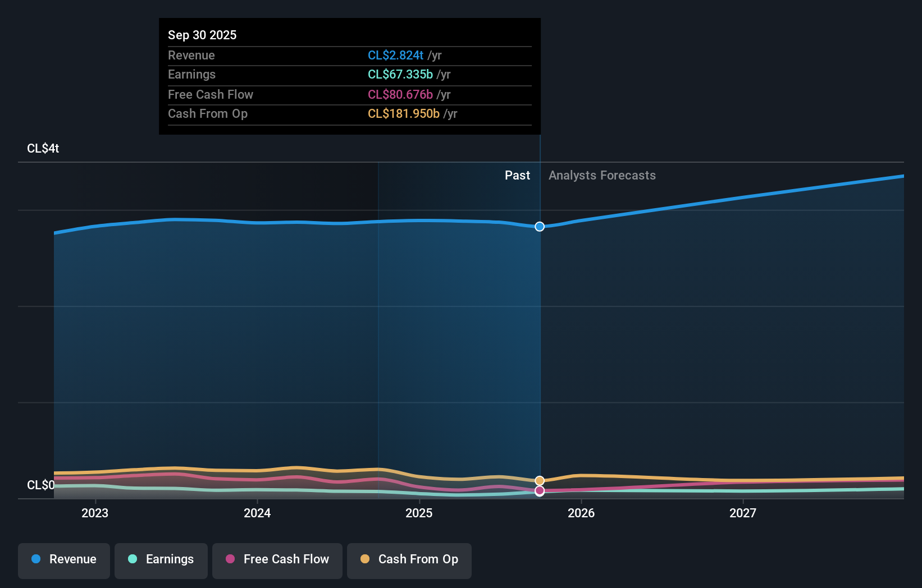Screen dimensions: 922x588
Task: Toggle the Revenue series visibility
Action: coord(63,561)
